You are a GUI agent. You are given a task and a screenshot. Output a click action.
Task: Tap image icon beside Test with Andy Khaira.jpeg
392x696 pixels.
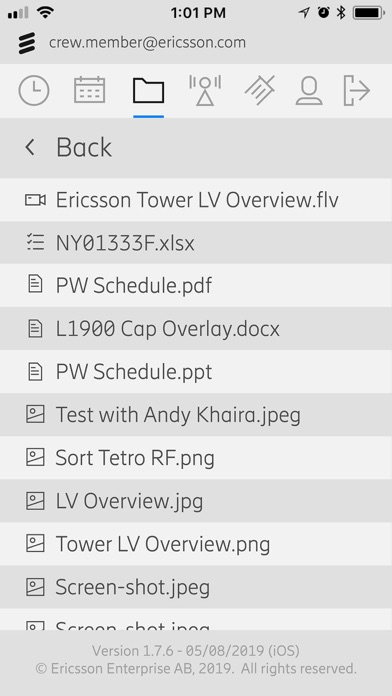pos(35,415)
